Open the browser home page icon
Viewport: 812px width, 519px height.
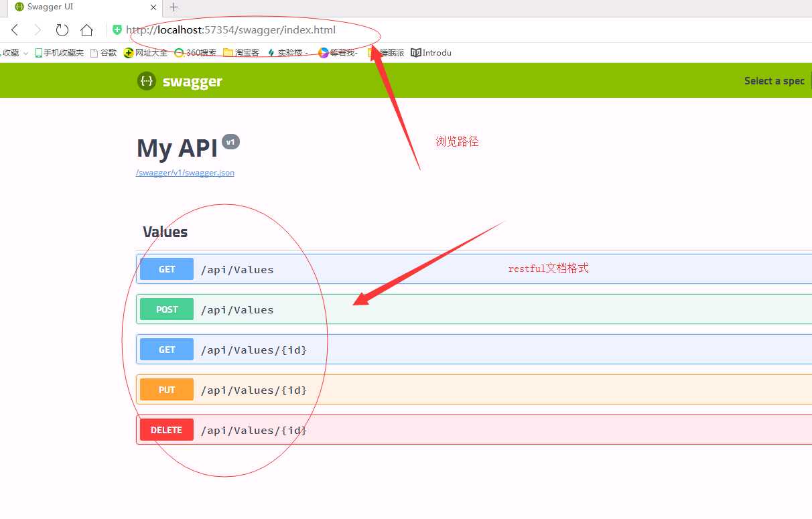pos(86,29)
